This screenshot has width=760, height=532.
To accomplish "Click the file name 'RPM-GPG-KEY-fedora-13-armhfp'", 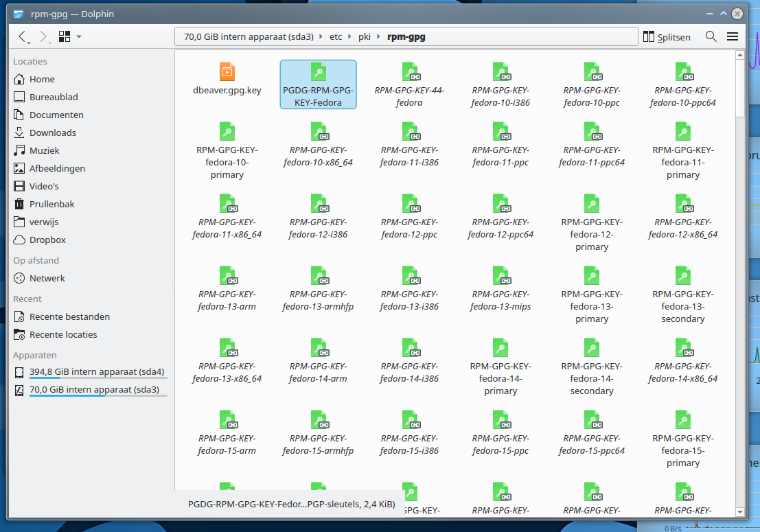I will click(x=318, y=301).
